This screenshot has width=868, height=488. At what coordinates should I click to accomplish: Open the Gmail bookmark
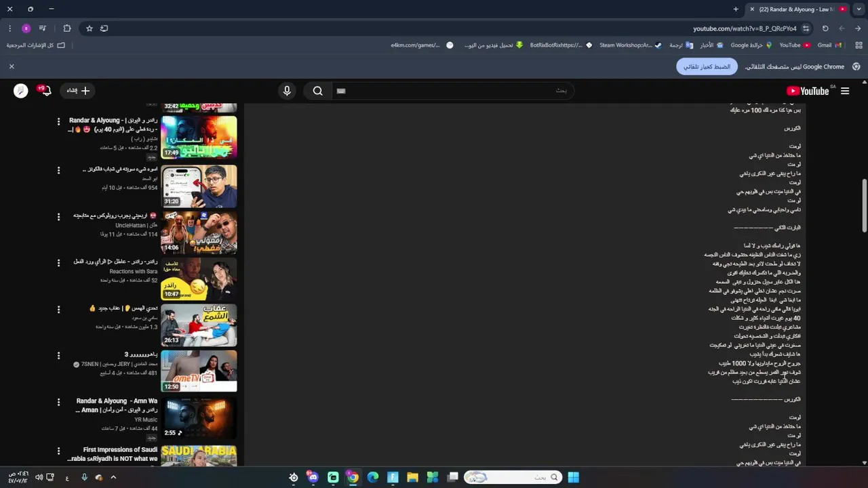829,45
